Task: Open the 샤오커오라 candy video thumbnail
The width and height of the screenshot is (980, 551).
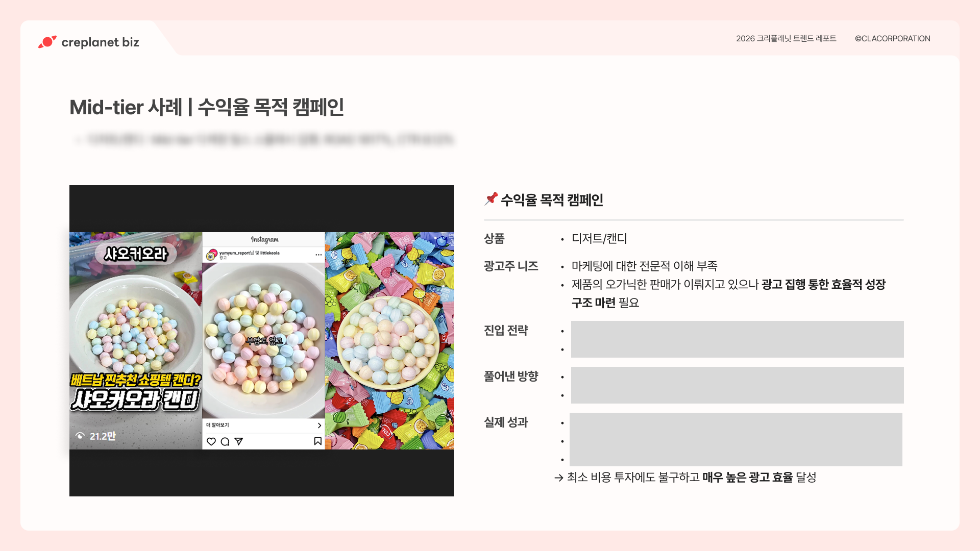Action: pyautogui.click(x=136, y=341)
